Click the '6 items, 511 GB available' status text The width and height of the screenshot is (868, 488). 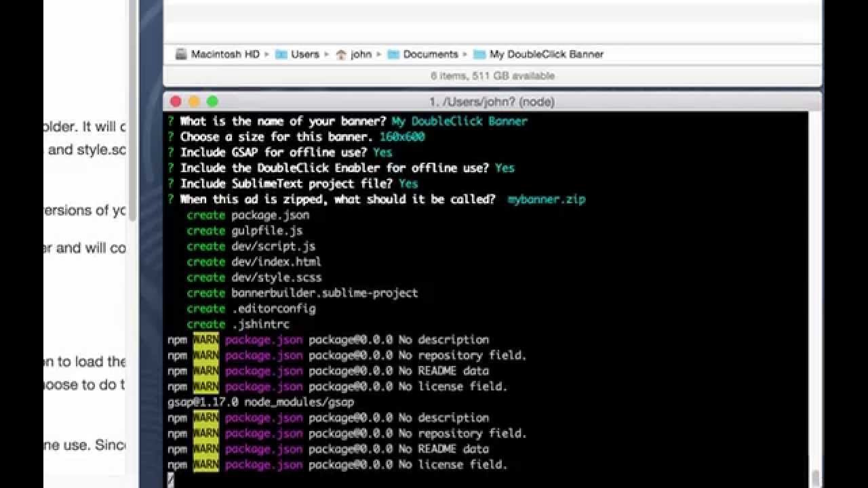point(492,76)
